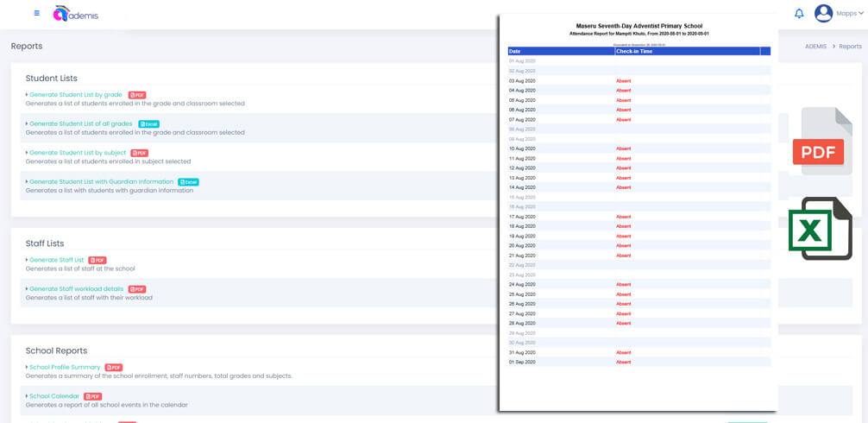This screenshot has width=868, height=423.
Task: Click the large Excel file icon
Action: pos(820,229)
